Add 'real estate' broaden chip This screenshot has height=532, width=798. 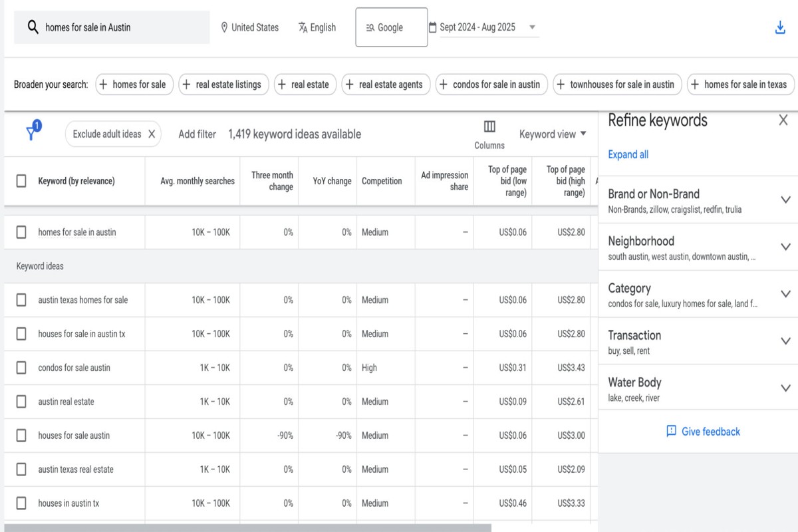click(305, 84)
